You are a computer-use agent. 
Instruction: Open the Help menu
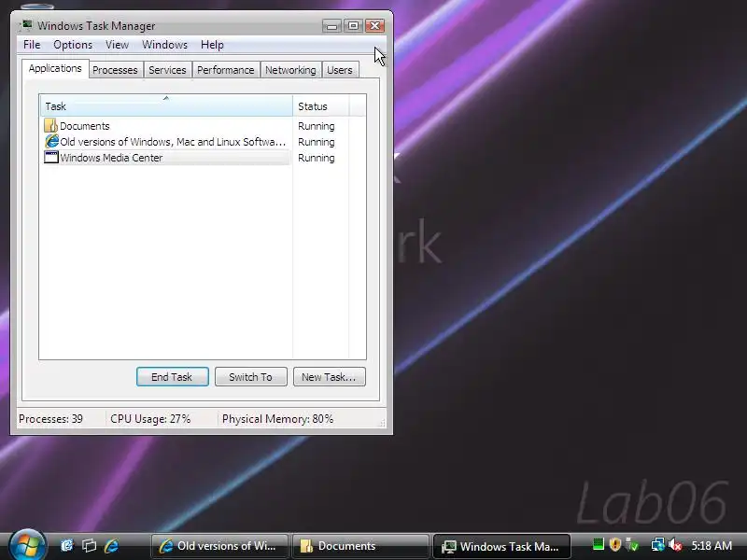pyautogui.click(x=212, y=45)
